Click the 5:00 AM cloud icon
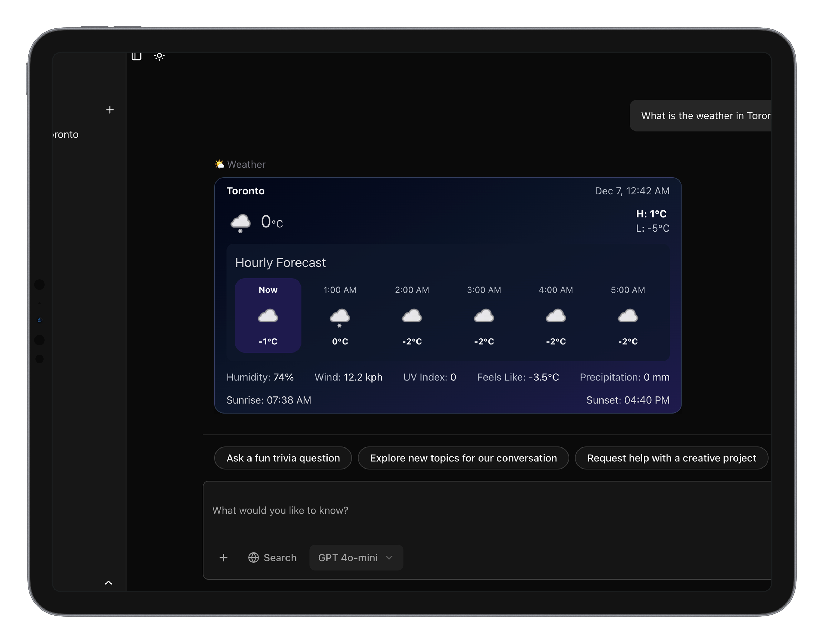This screenshot has width=824, height=644. coord(627,315)
